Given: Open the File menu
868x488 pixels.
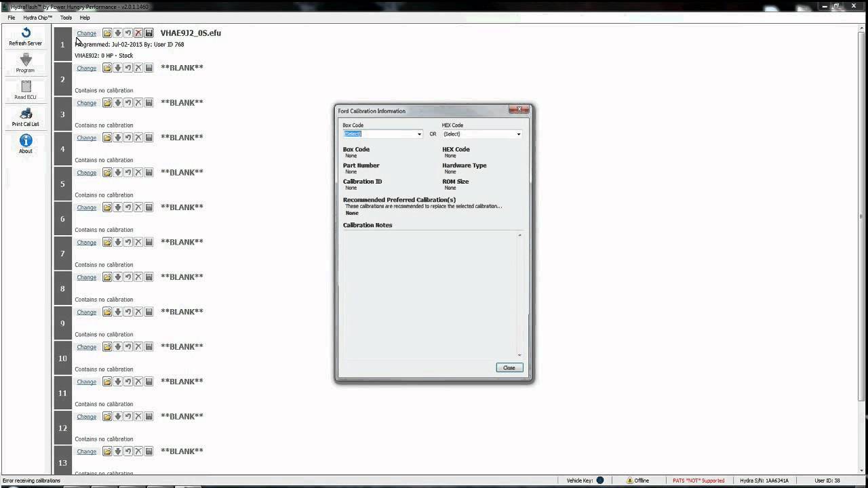Looking at the screenshot, I should click(x=12, y=18).
